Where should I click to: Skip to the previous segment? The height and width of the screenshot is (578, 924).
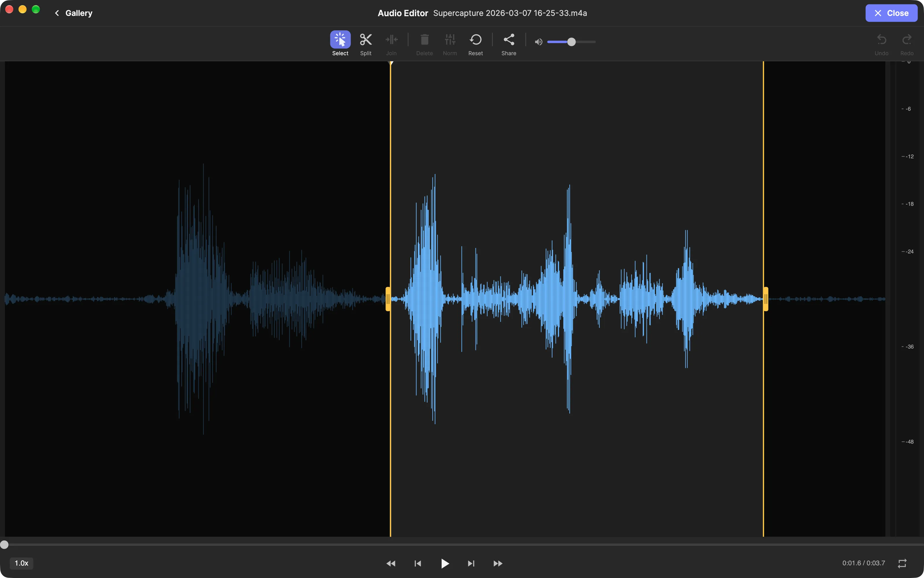[x=418, y=564]
